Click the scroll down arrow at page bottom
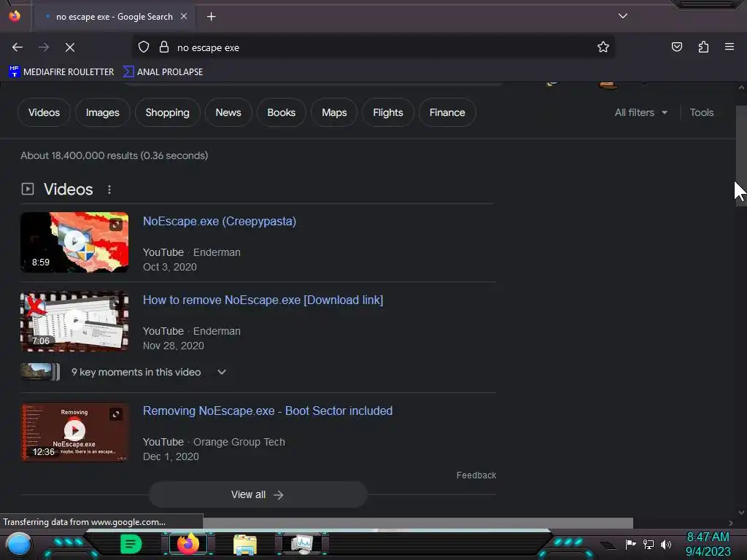The height and width of the screenshot is (560, 747). point(741,513)
